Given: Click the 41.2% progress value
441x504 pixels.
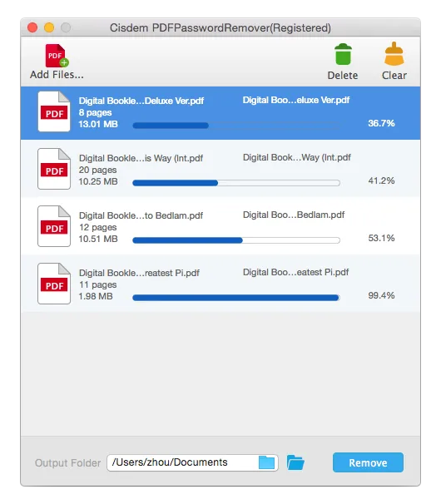Looking at the screenshot, I should point(381,180).
